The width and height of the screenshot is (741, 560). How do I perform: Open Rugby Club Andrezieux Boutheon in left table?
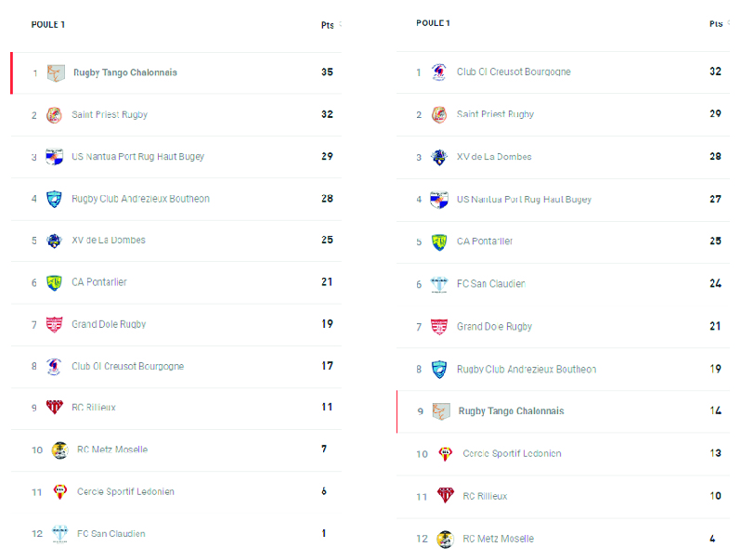tap(140, 199)
